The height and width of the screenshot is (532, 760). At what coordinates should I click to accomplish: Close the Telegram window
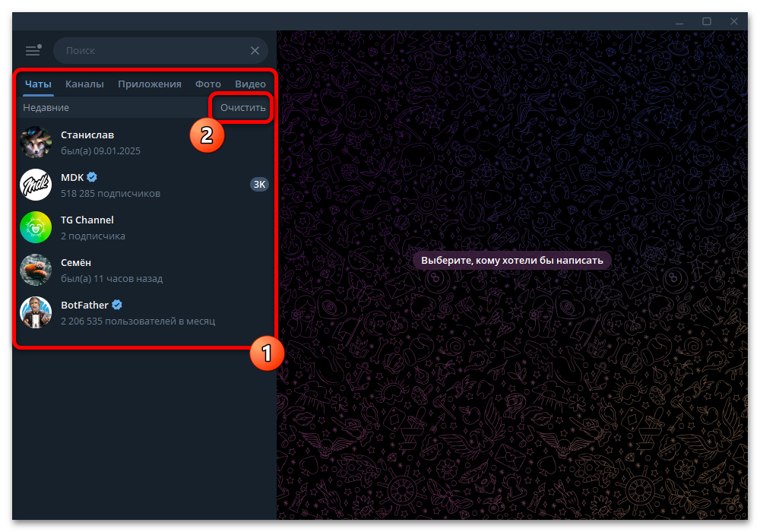click(x=734, y=21)
